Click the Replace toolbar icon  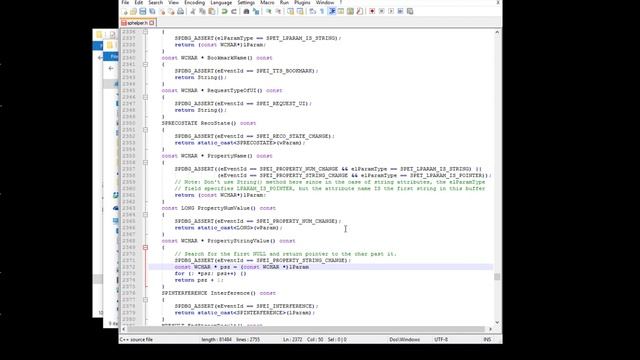tap(256, 11)
